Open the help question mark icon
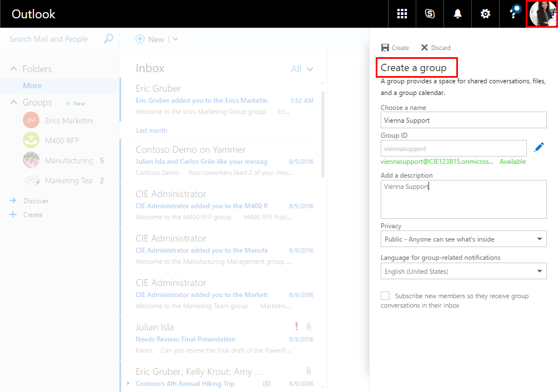This screenshot has height=392, width=558. [x=514, y=14]
